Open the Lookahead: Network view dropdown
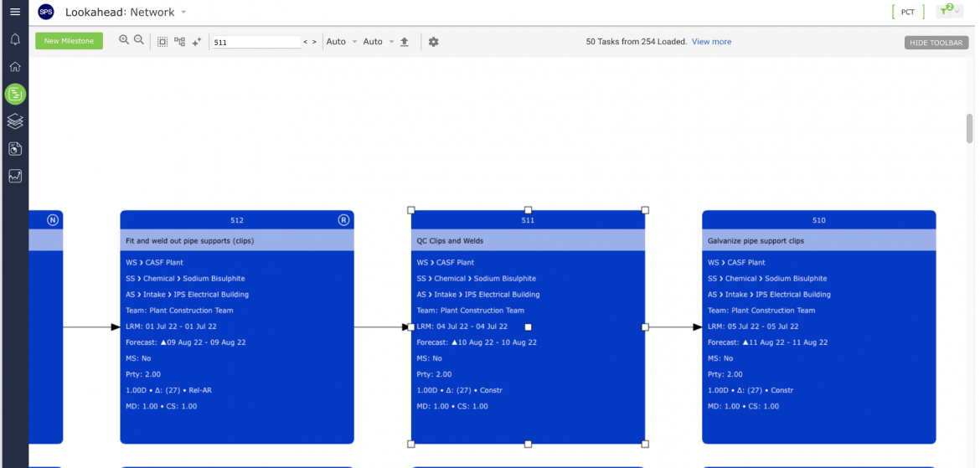 coord(183,12)
